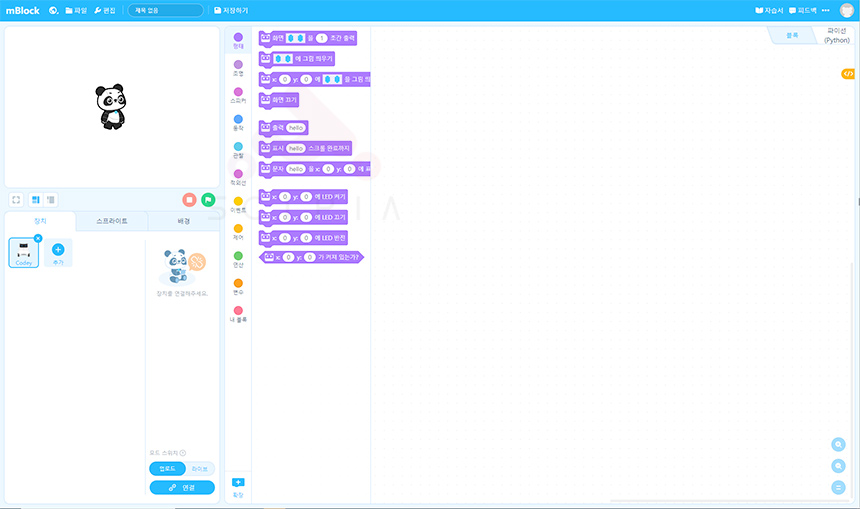Select the 변수 block category
860x509 pixels.
(x=238, y=287)
